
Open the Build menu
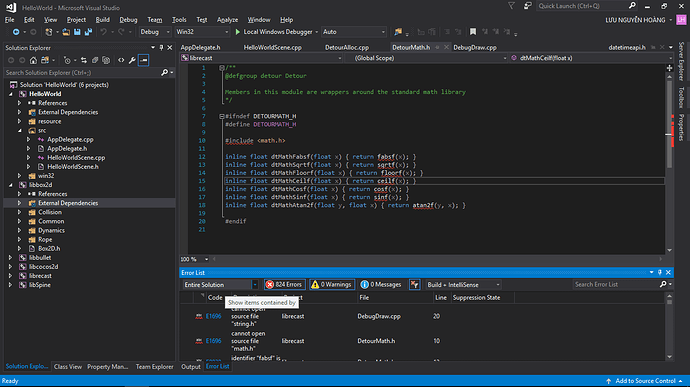103,20
